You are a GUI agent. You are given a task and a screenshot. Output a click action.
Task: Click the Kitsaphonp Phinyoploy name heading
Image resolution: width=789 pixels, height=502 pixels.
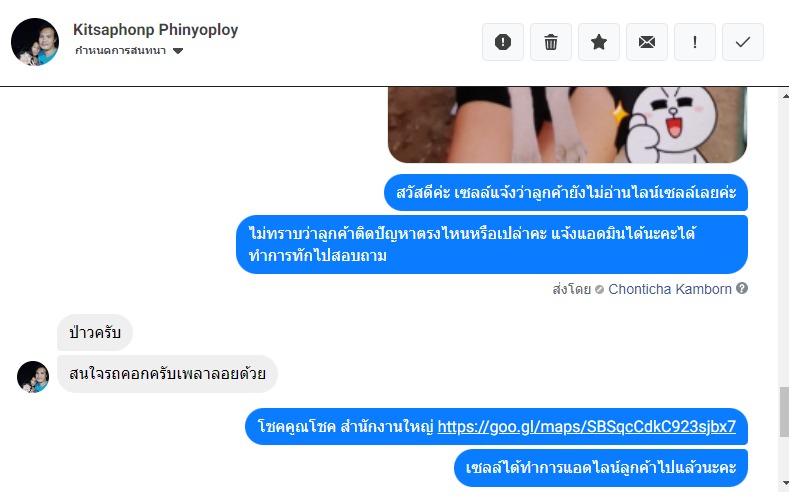(155, 29)
